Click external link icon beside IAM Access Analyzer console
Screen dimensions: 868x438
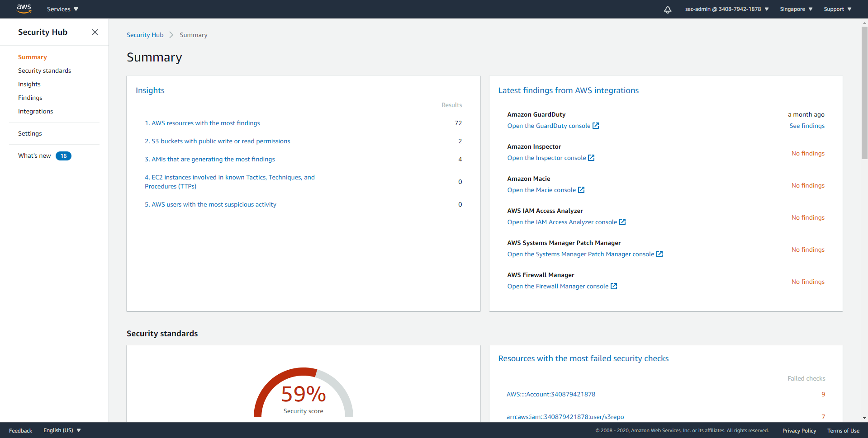(622, 222)
